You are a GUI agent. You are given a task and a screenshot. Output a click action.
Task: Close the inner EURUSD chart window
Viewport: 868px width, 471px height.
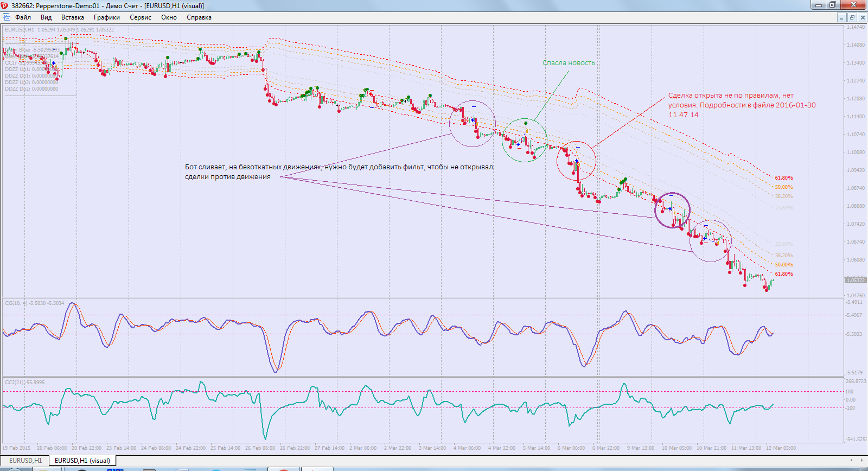coord(863,17)
